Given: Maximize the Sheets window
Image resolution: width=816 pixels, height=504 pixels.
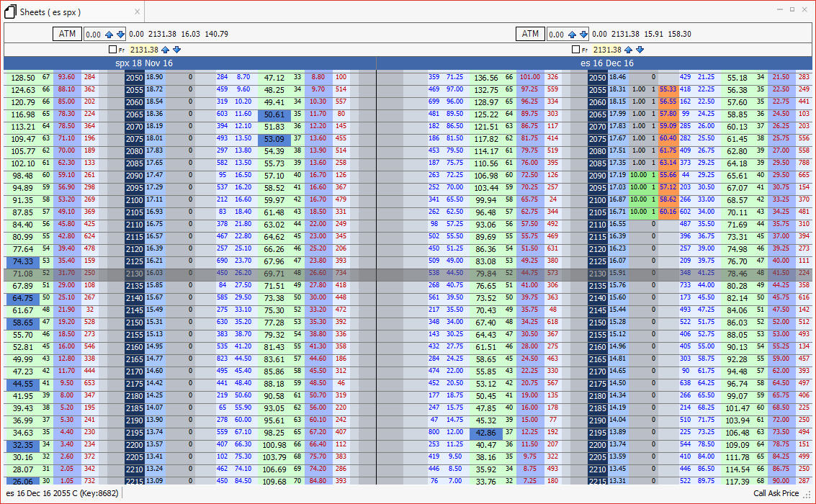Looking at the screenshot, I should [792, 9].
